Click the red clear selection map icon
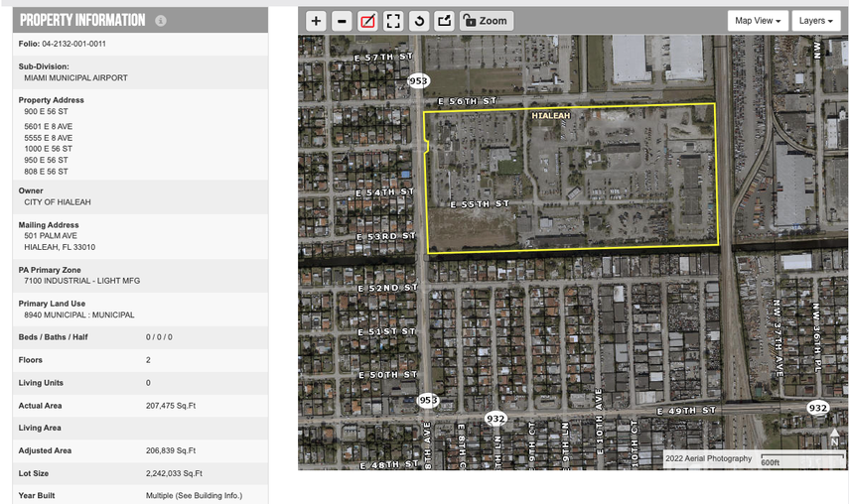Viewport: 849px width, 504px height. click(x=367, y=21)
